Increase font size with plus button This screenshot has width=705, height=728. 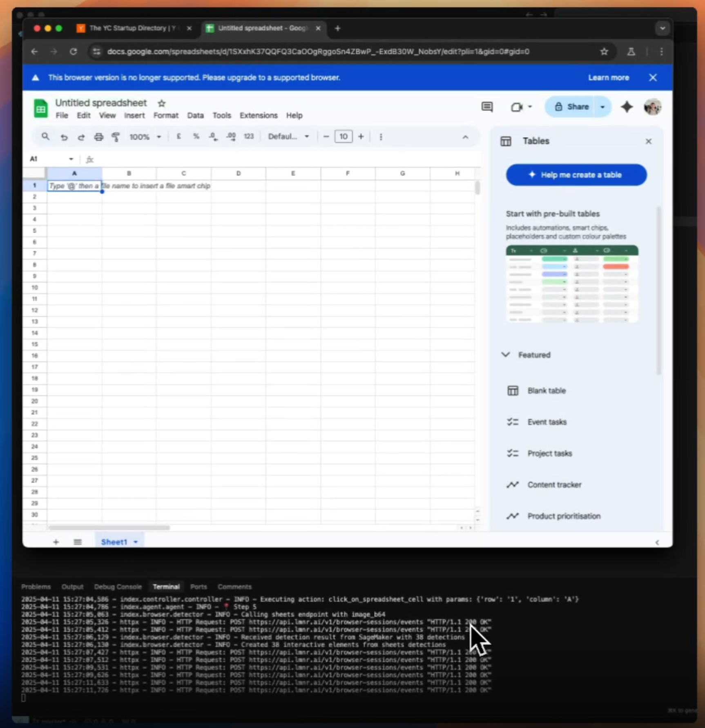pyautogui.click(x=361, y=136)
